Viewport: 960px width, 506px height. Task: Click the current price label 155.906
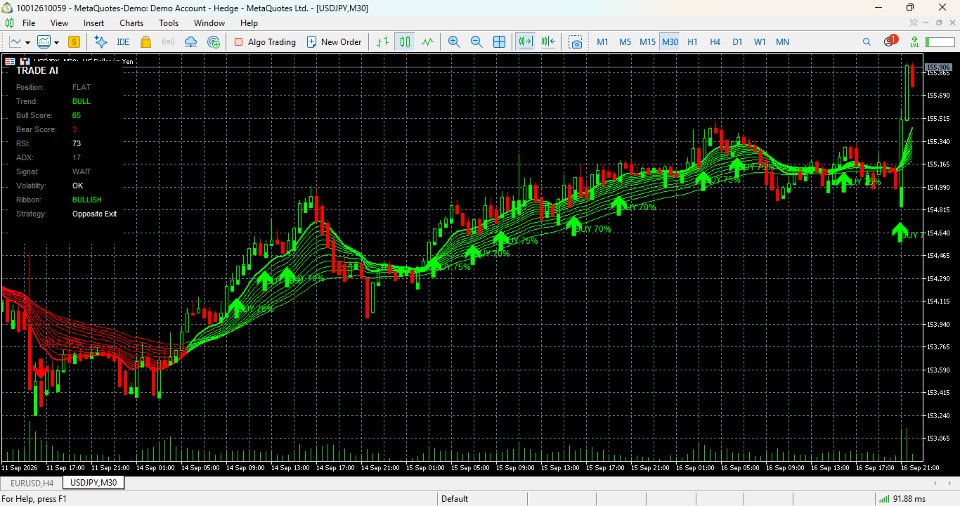(x=937, y=67)
